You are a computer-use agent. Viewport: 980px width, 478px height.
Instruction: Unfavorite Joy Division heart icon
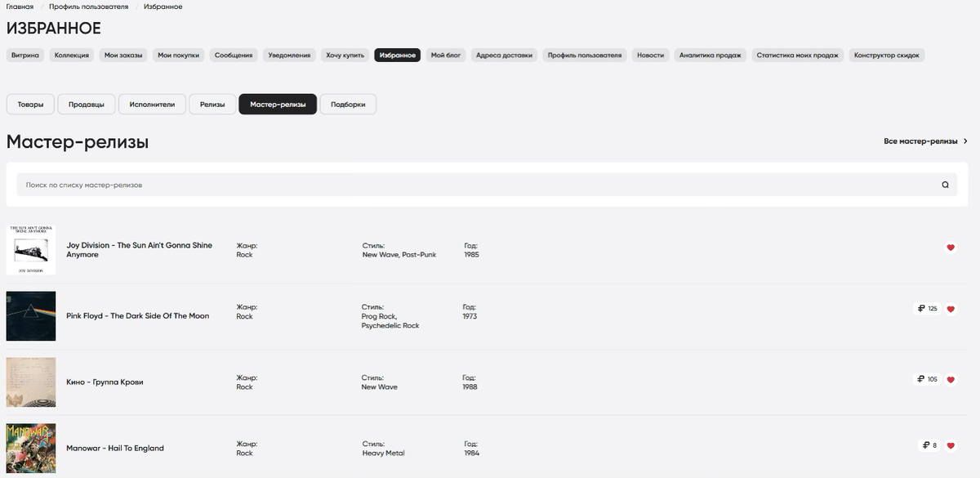951,248
